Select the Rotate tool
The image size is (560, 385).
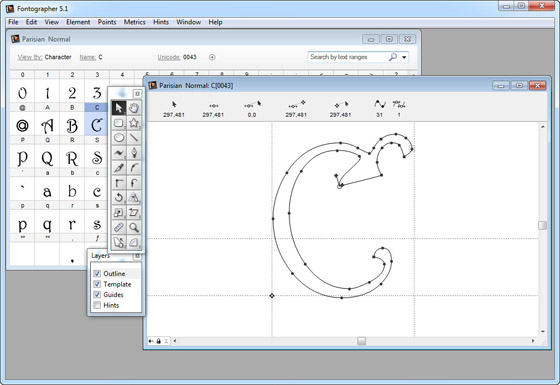pyautogui.click(x=119, y=198)
